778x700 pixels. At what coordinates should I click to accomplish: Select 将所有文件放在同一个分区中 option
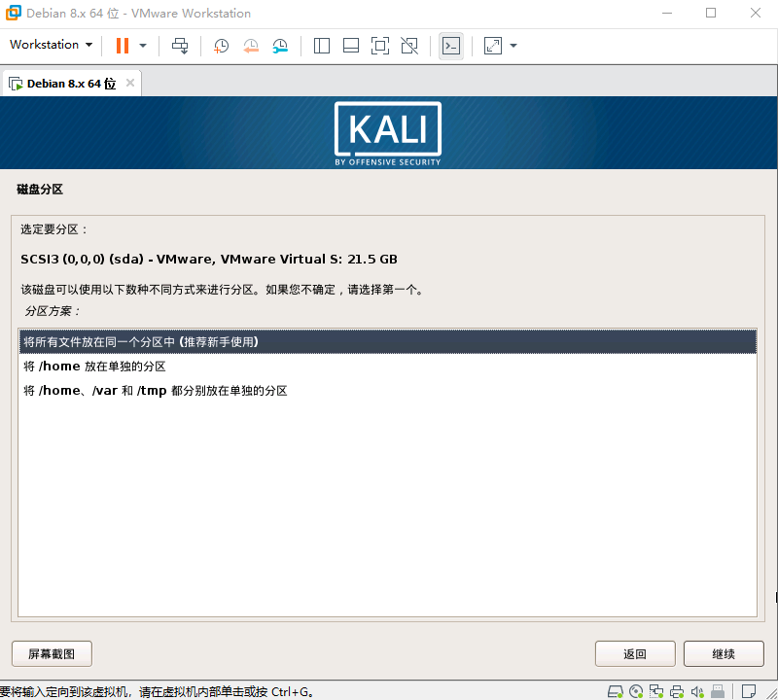[388, 342]
